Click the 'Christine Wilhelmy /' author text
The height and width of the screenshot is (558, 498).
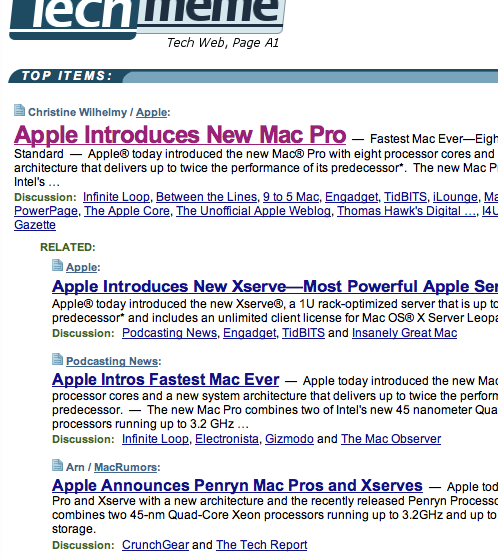pyautogui.click(x=81, y=112)
